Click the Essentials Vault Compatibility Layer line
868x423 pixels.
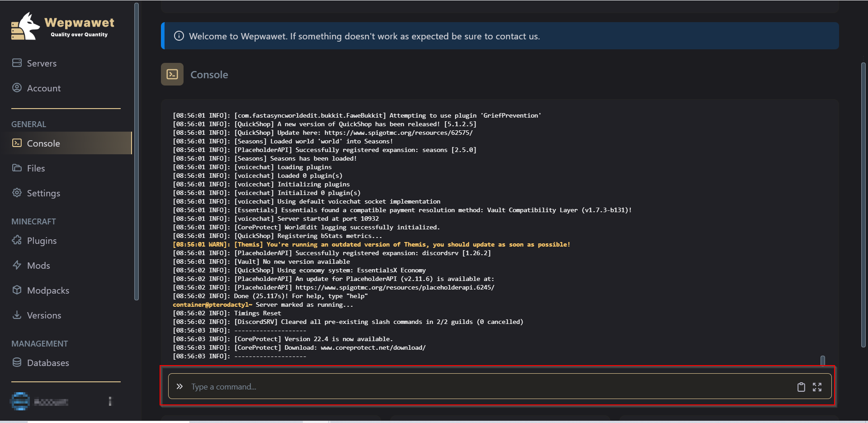(402, 210)
